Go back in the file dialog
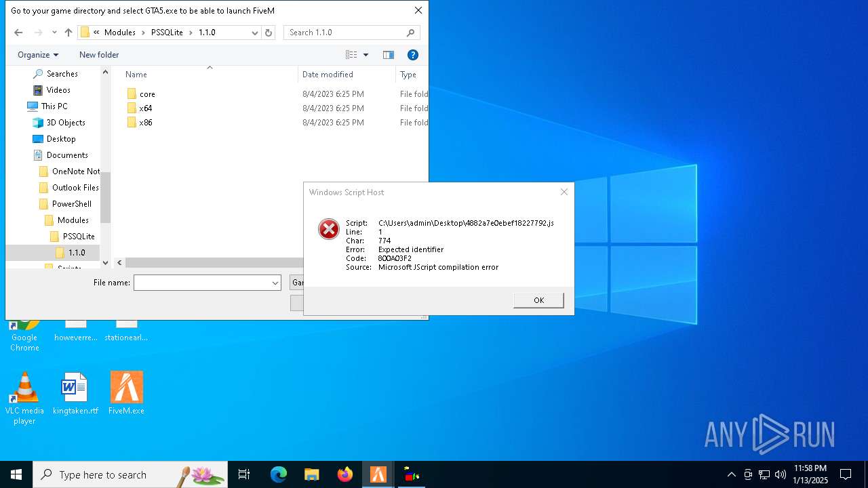This screenshot has width=868, height=488. [18, 33]
